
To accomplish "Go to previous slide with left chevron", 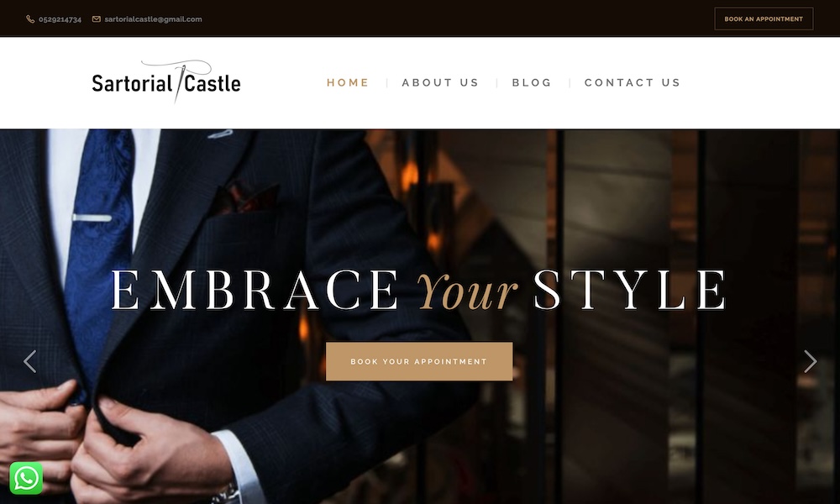I will coord(30,361).
